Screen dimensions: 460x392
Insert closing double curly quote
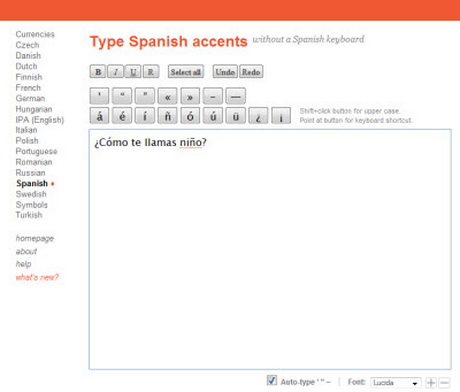coord(145,96)
